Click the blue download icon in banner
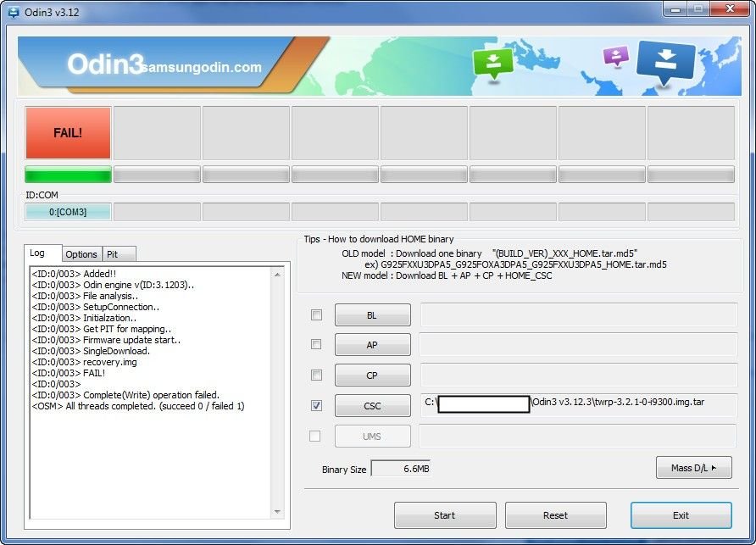 (x=665, y=62)
